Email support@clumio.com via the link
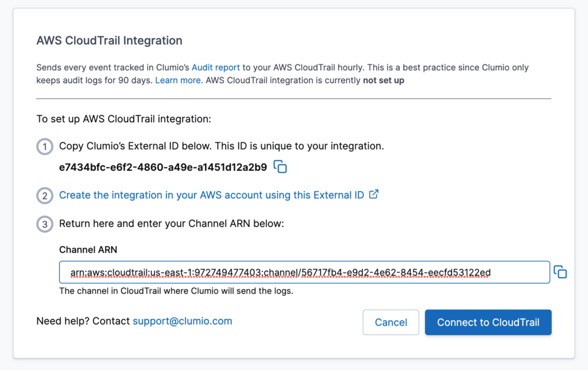 182,321
